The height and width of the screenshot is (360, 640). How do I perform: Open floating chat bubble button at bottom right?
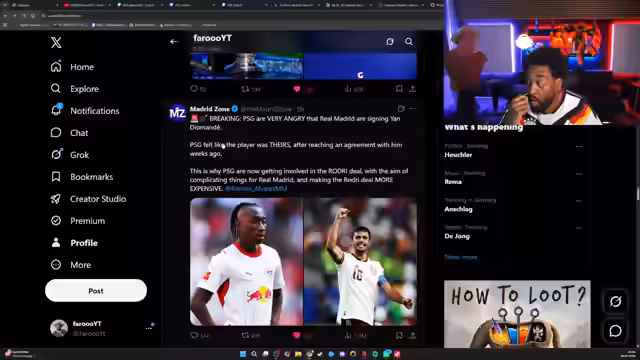pos(616,331)
